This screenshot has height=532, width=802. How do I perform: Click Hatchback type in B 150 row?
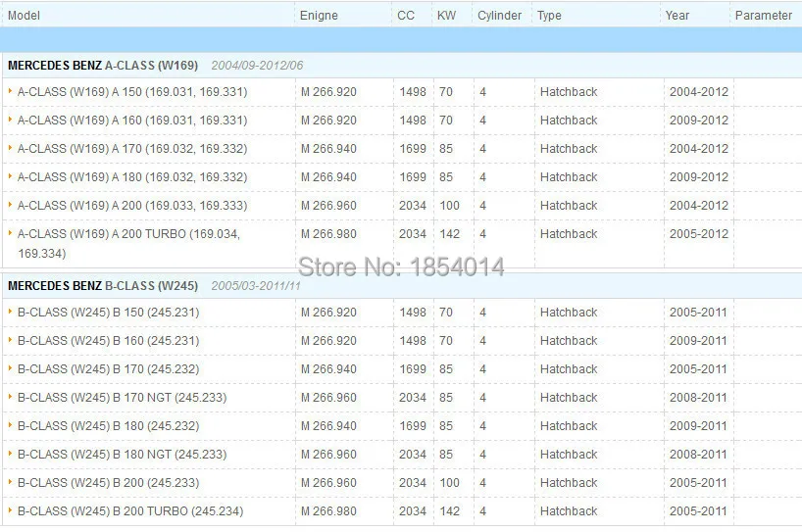click(569, 313)
